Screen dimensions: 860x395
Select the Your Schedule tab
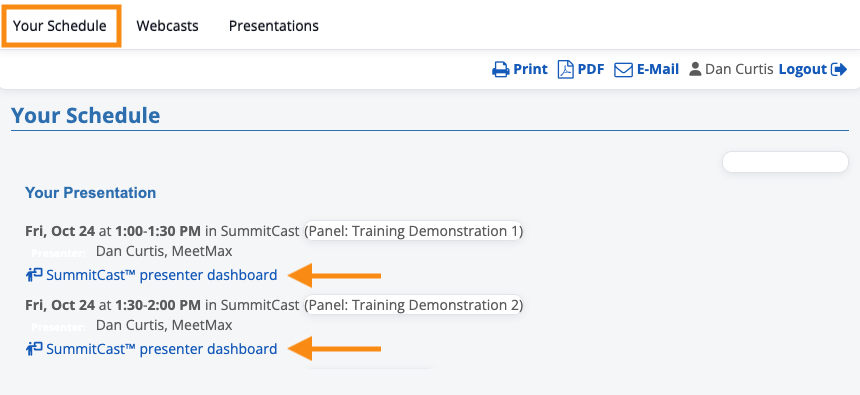pyautogui.click(x=60, y=26)
